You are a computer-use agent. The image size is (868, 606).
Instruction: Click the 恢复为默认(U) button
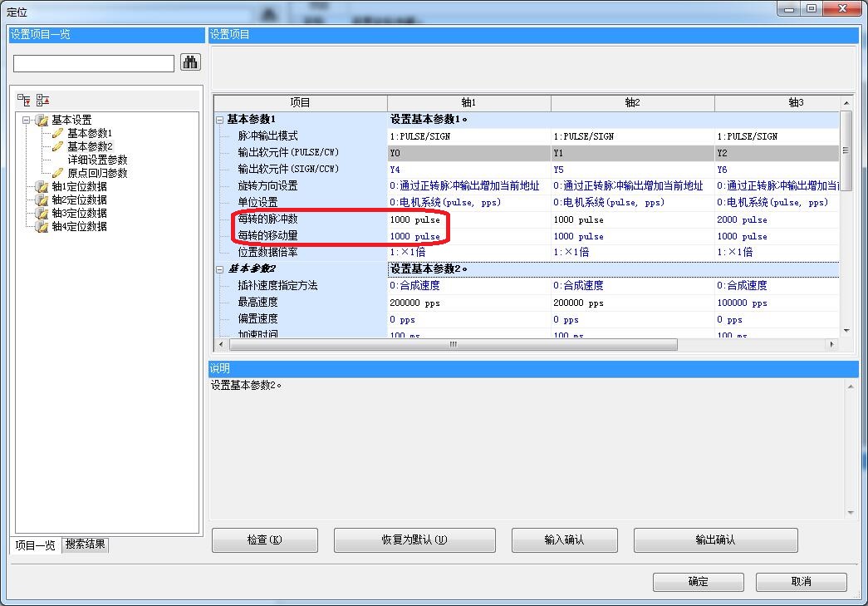point(414,540)
